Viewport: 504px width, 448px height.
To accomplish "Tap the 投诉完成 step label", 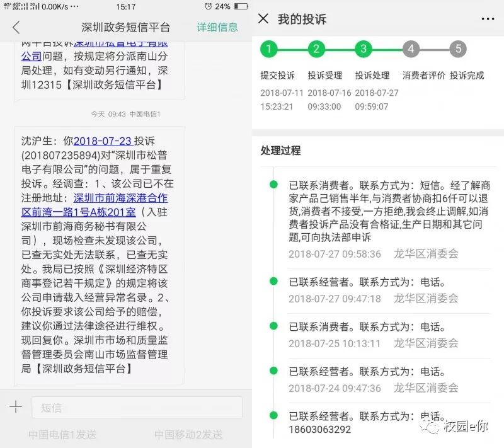I will coord(467,76).
